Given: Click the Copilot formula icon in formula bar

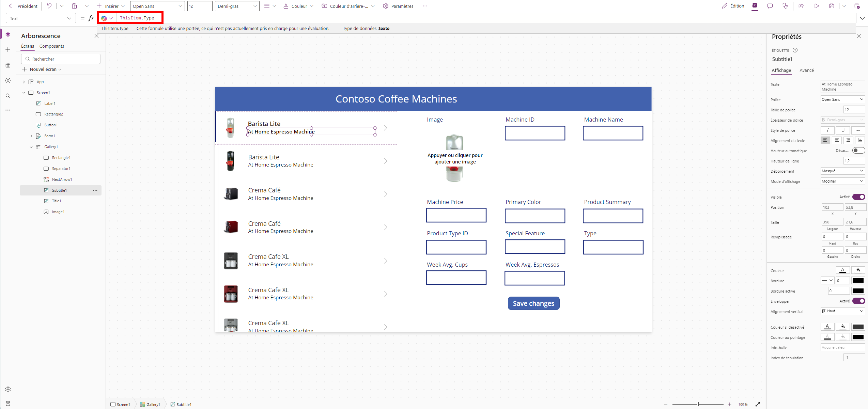Looking at the screenshot, I should 104,18.
